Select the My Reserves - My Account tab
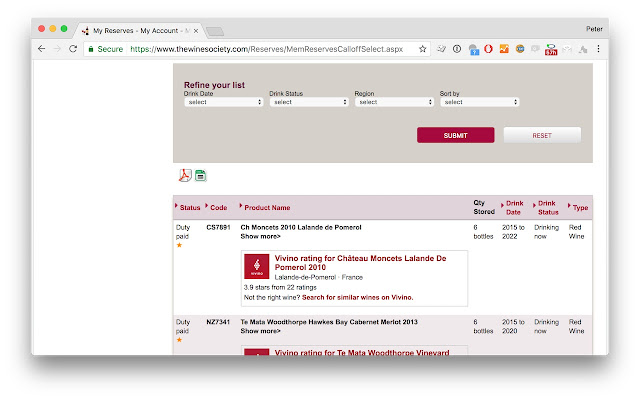The height and width of the screenshot is (400, 640). coord(141,31)
